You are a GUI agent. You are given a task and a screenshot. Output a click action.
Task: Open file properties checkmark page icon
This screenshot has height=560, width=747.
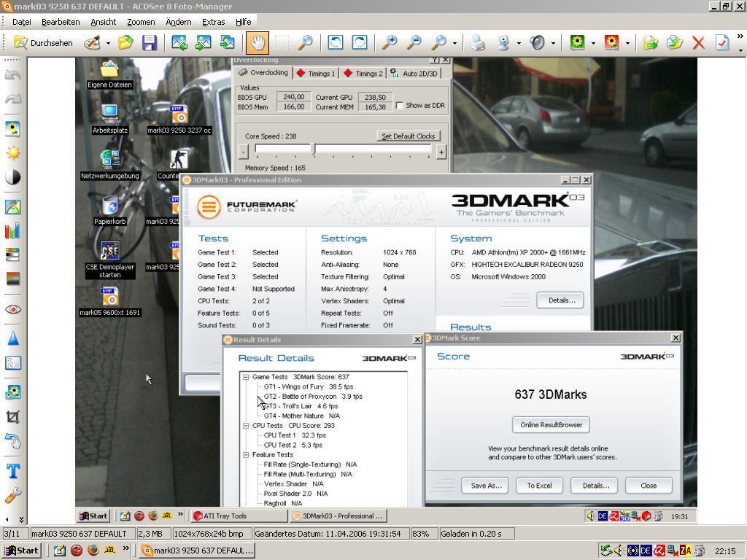(x=722, y=43)
